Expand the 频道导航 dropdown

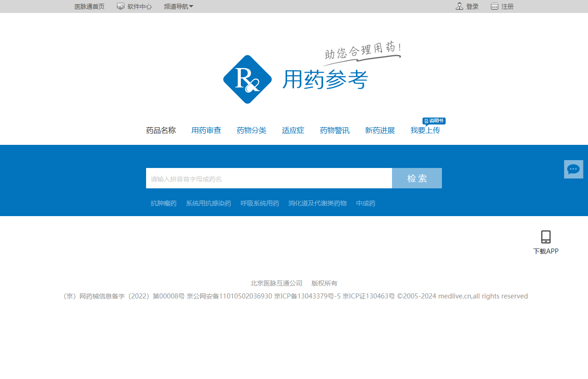tap(178, 6)
